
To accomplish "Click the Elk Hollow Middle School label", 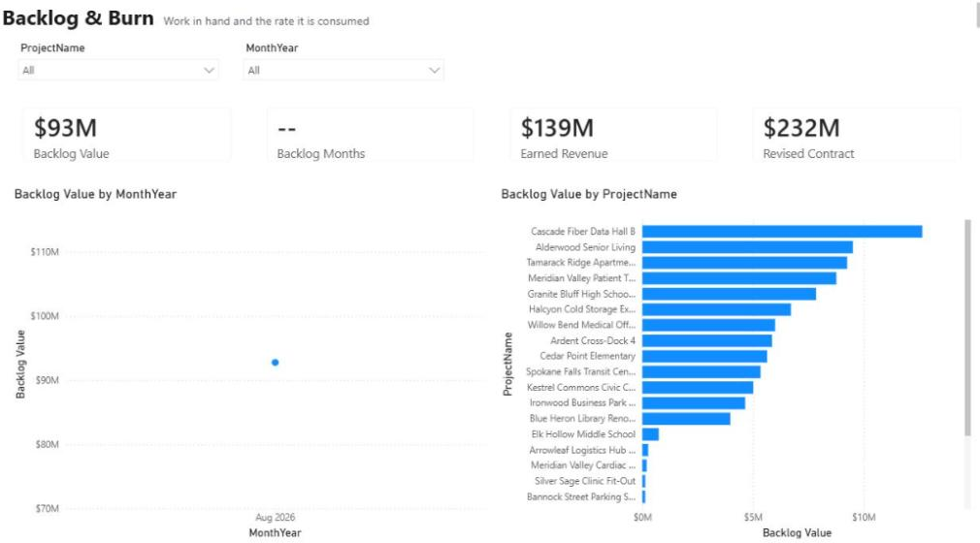I will coord(583,434).
